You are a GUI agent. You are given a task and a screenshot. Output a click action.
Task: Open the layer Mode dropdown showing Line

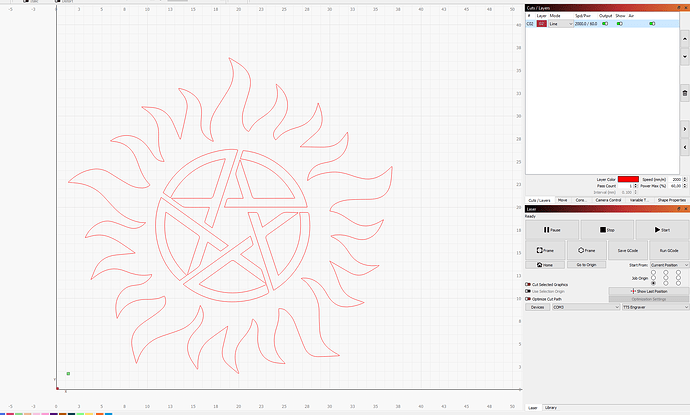coord(561,24)
